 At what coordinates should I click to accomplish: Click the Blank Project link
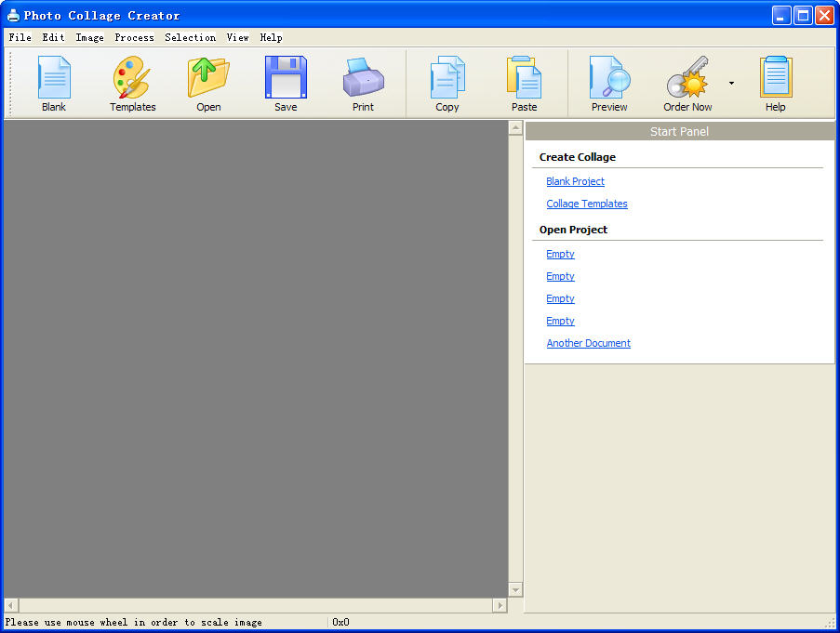click(x=575, y=181)
